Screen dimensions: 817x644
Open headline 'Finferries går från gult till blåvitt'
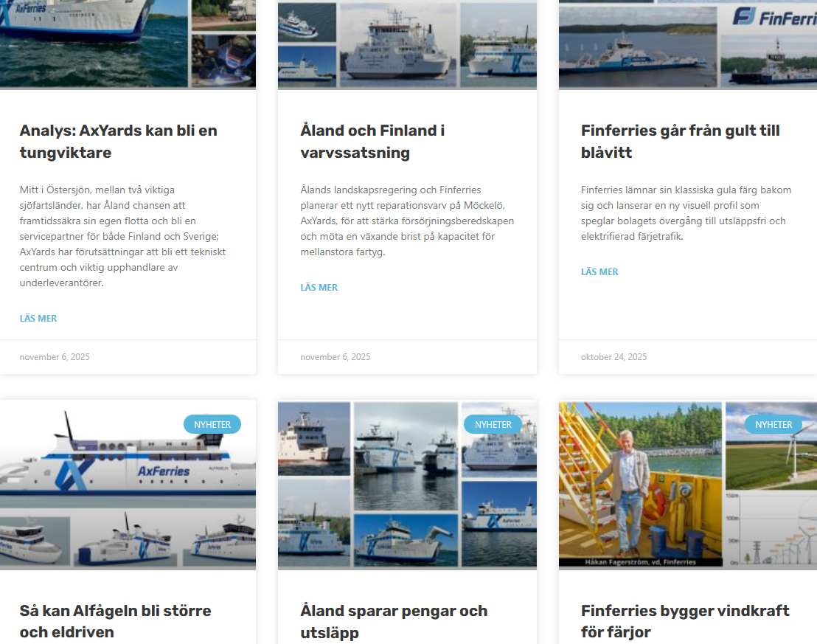point(680,142)
